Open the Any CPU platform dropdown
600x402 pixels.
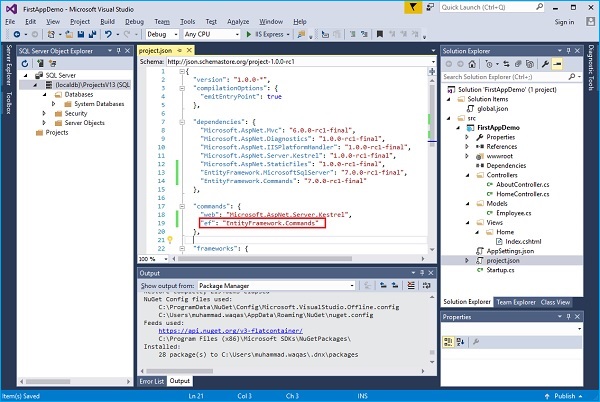pos(212,33)
